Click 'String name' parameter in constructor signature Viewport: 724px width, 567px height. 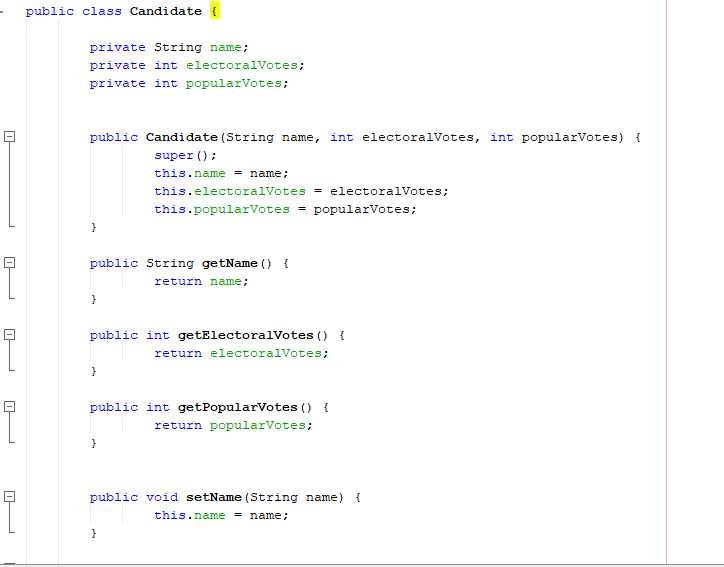pos(270,138)
